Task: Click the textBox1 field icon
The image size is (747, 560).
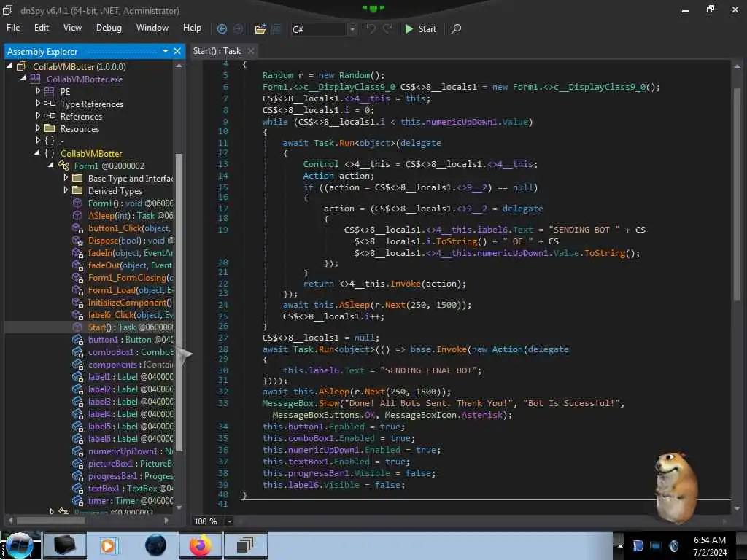Action: (x=77, y=489)
